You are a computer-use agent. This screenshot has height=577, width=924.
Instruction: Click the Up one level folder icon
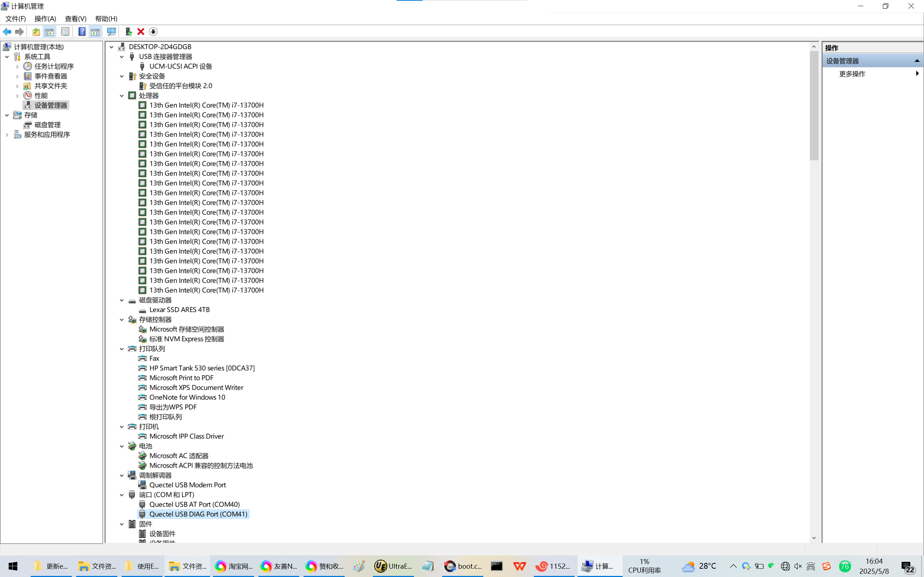tap(36, 32)
